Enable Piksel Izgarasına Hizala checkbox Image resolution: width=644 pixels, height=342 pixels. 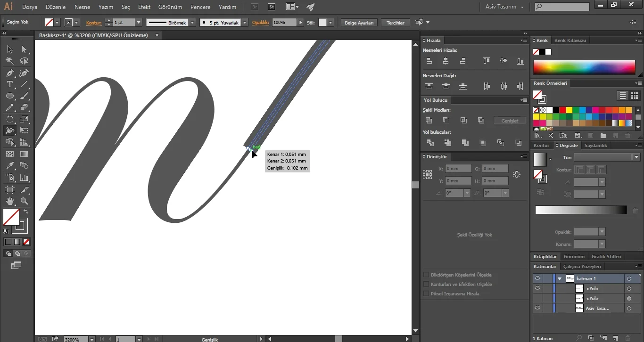pyautogui.click(x=426, y=293)
